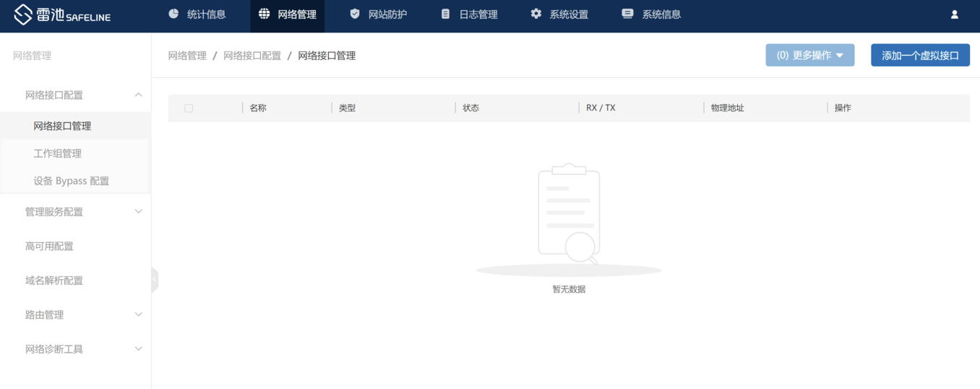Viewport: 980px width, 389px height.
Task: Click 网络接口配置 in the breadcrumb
Action: click(x=252, y=56)
